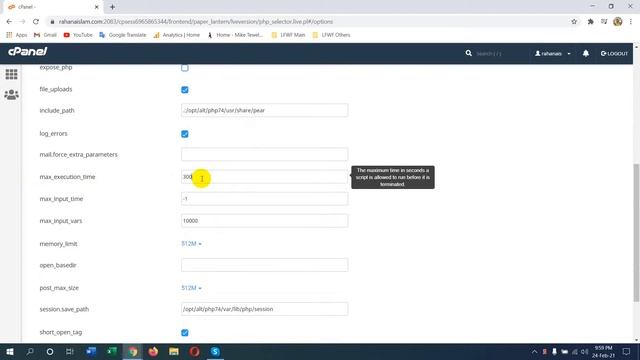Click the search magnifier icon in cPanel header
The width and height of the screenshot is (640, 360).
click(469, 53)
